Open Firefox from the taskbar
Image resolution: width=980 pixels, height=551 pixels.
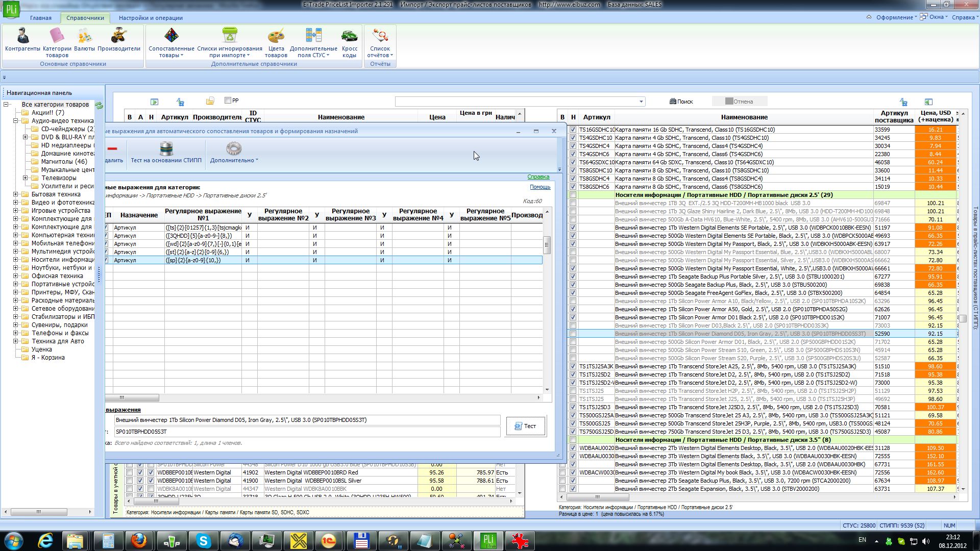(x=139, y=540)
